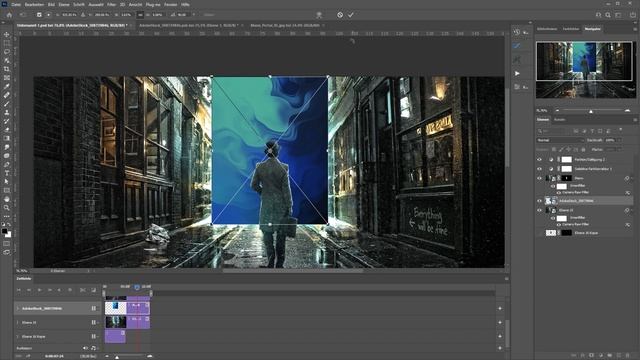Image resolution: width=640 pixels, height=360 pixels.
Task: Mute the audio track speaker icon
Action: pyautogui.click(x=85, y=348)
